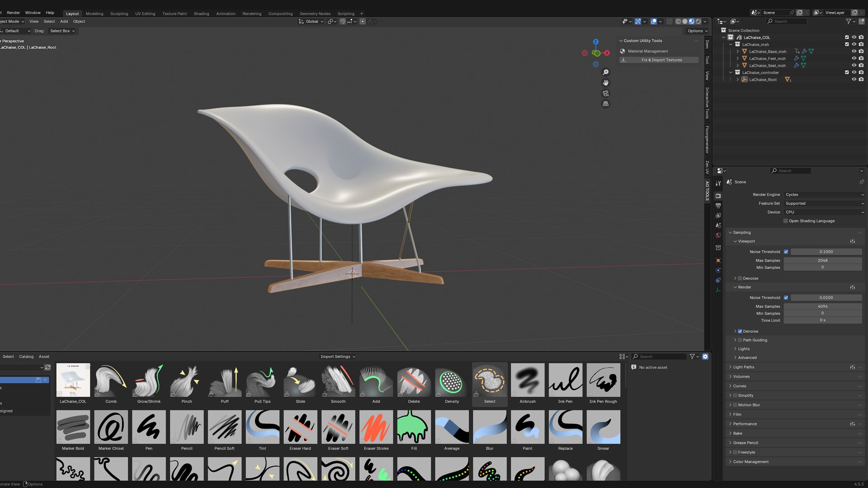Open the viewport Object menu
Screen dimensions: 868x488
point(79,22)
